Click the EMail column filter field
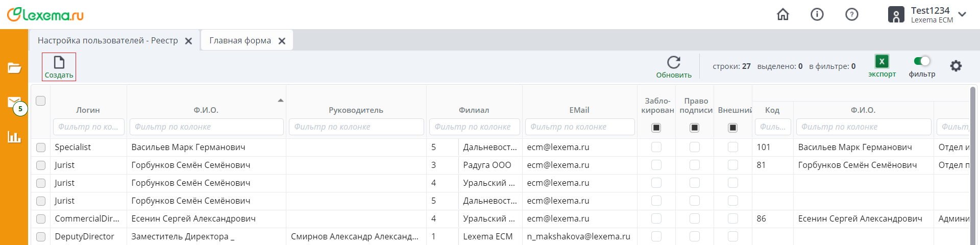The image size is (980, 245). tap(579, 127)
